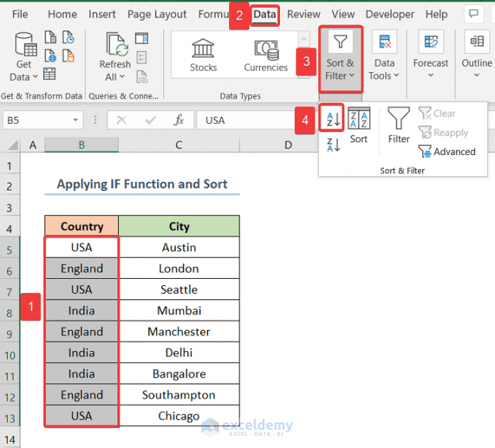Click the Existing Connections icon
Image resolution: width=495 pixels, height=448 pixels.
click(68, 56)
